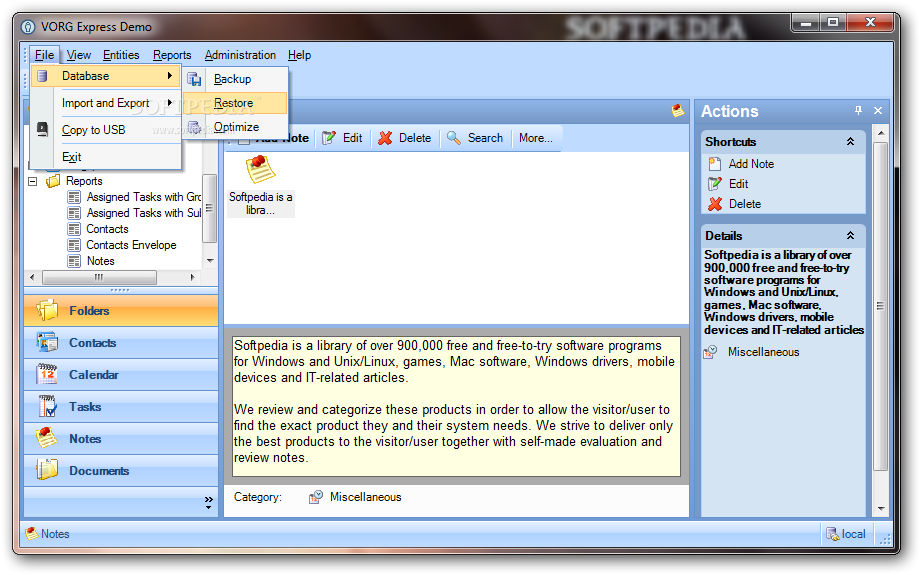Open the Assigned Tasks with Sul report
This screenshot has height=575, width=921.
tap(144, 213)
